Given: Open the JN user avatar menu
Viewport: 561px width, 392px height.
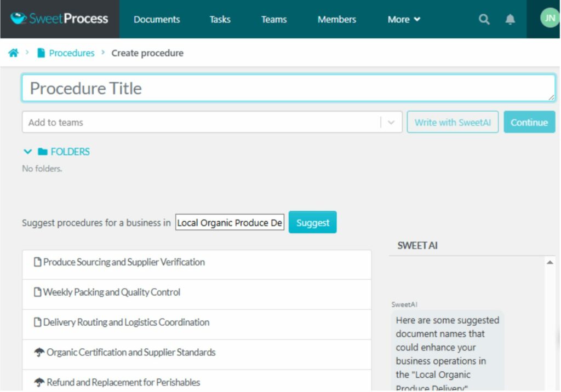Looking at the screenshot, I should [549, 18].
